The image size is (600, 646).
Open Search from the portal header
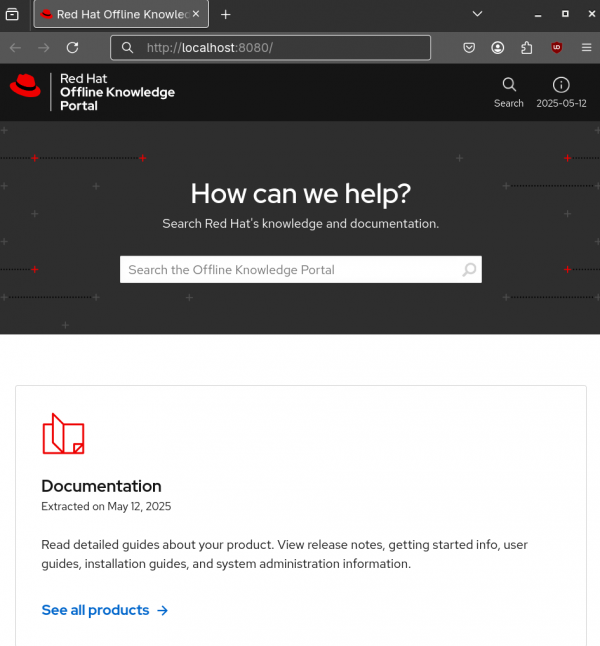pos(508,92)
